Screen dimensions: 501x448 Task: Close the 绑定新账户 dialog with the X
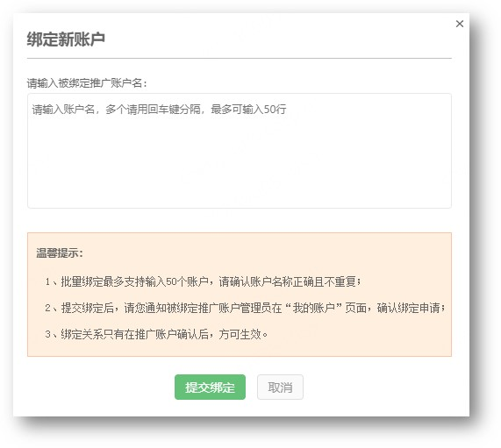(x=460, y=24)
